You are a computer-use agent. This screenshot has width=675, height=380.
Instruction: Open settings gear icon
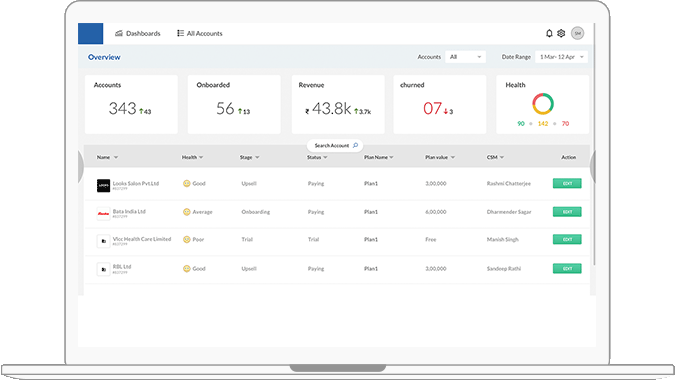[x=561, y=33]
